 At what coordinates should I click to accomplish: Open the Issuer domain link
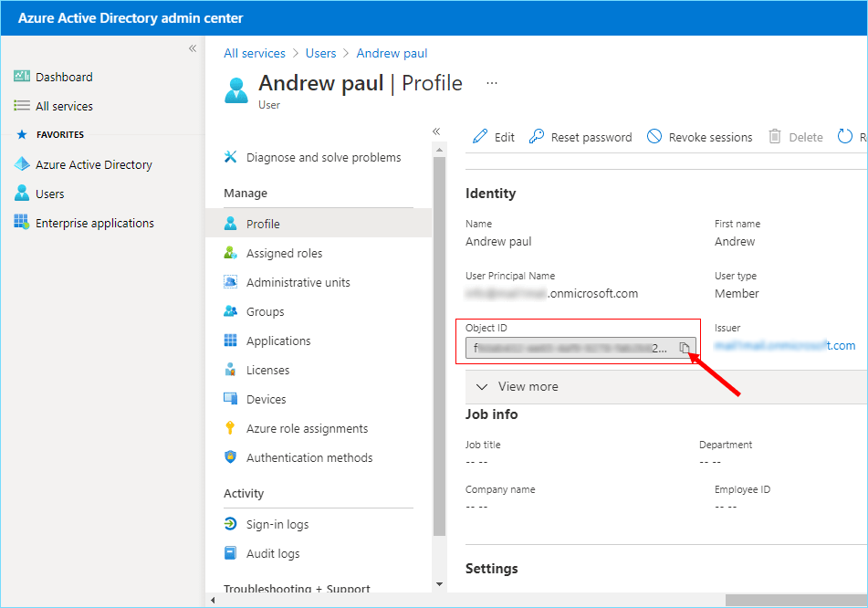pyautogui.click(x=785, y=345)
